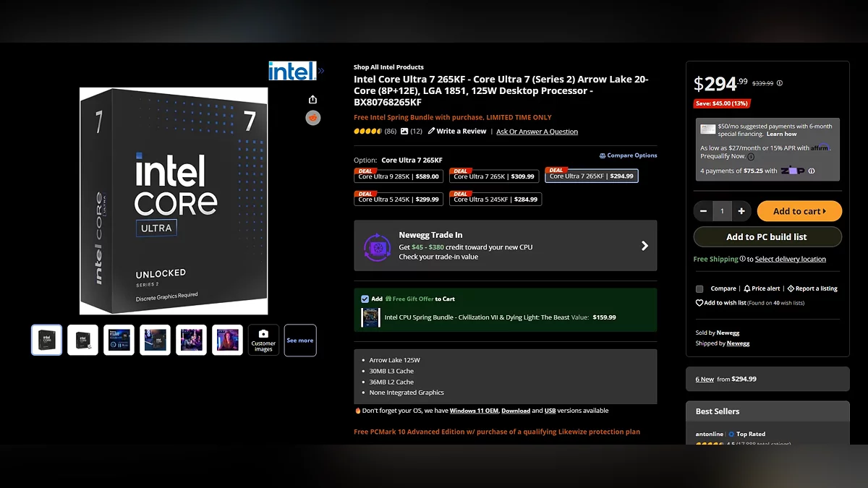This screenshot has width=868, height=488.
Task: Click the Affirm logo
Action: coord(822,147)
